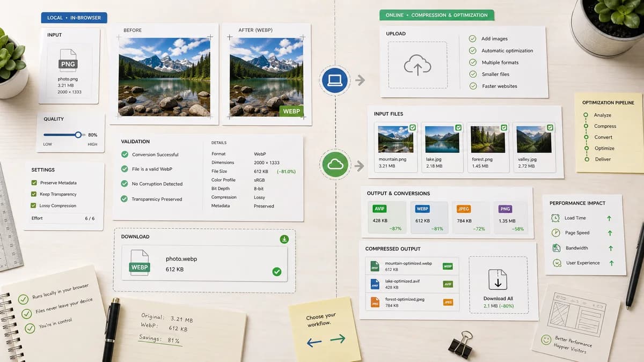Select the AVIF output format card
Viewport: 644px width, 362px height.
click(387, 218)
